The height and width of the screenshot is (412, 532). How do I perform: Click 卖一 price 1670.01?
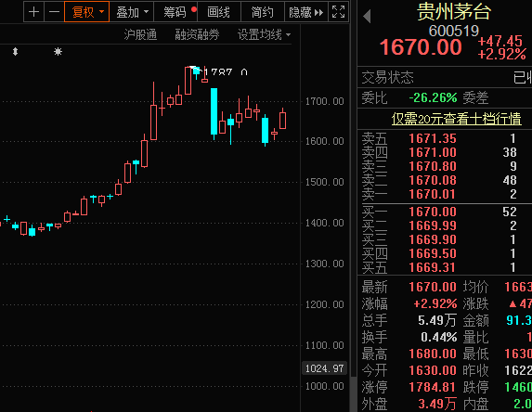click(433, 194)
